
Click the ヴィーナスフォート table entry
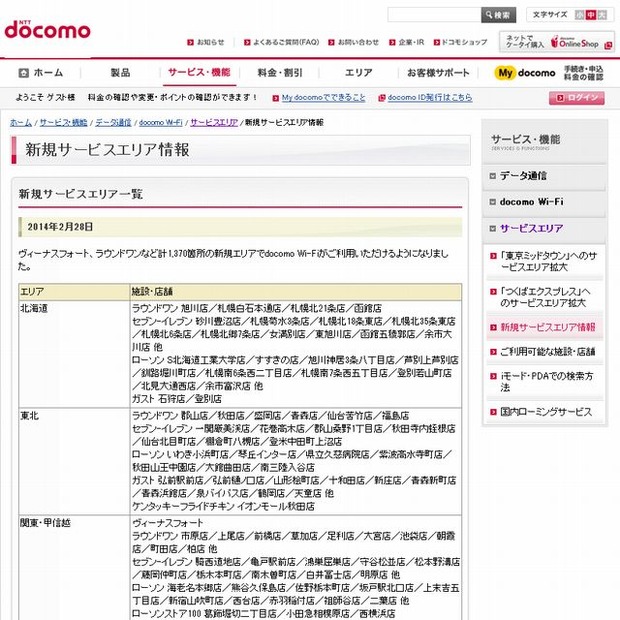(x=168, y=523)
